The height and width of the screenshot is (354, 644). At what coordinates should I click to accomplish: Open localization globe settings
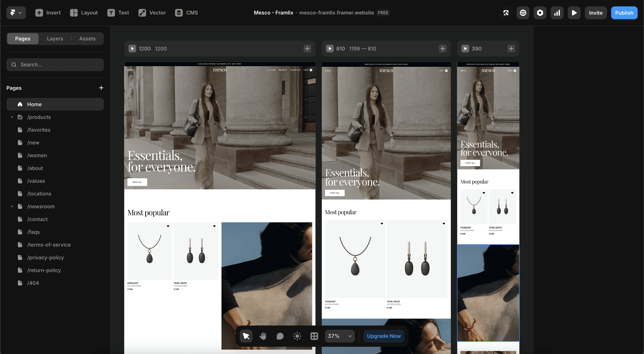coord(523,13)
